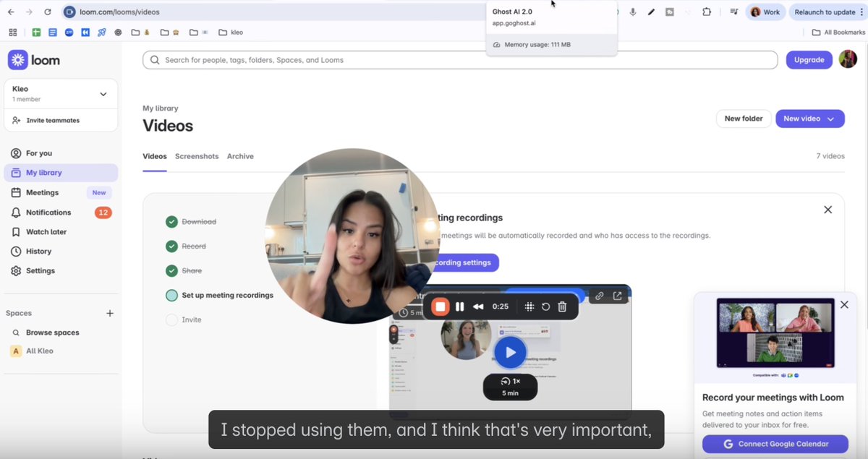Click the Upgrade button
Image resolution: width=868 pixels, height=459 pixels.
pos(809,60)
